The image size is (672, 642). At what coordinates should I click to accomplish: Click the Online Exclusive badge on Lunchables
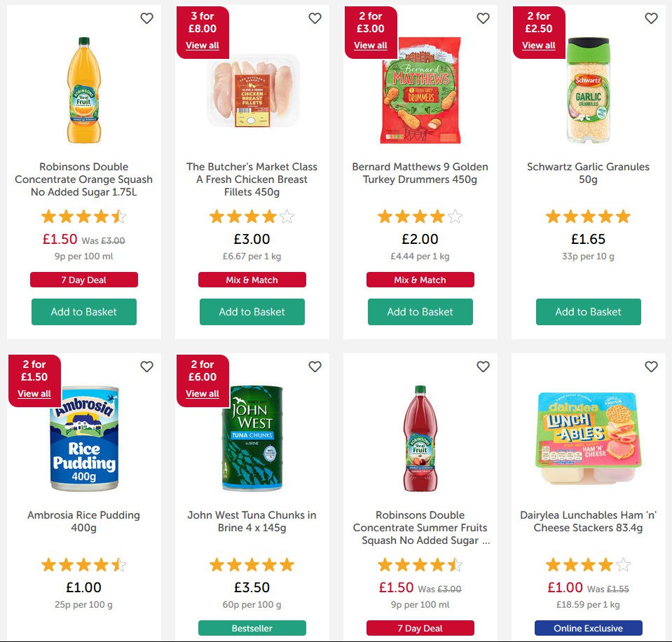tap(588, 627)
